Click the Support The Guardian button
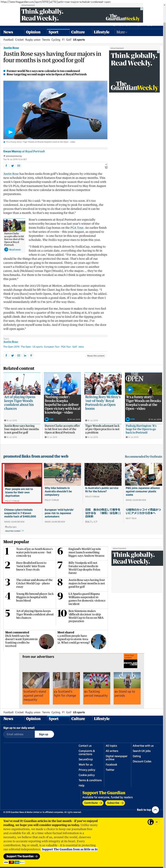Screen dimensions: 166x868 click(x=22, y=856)
